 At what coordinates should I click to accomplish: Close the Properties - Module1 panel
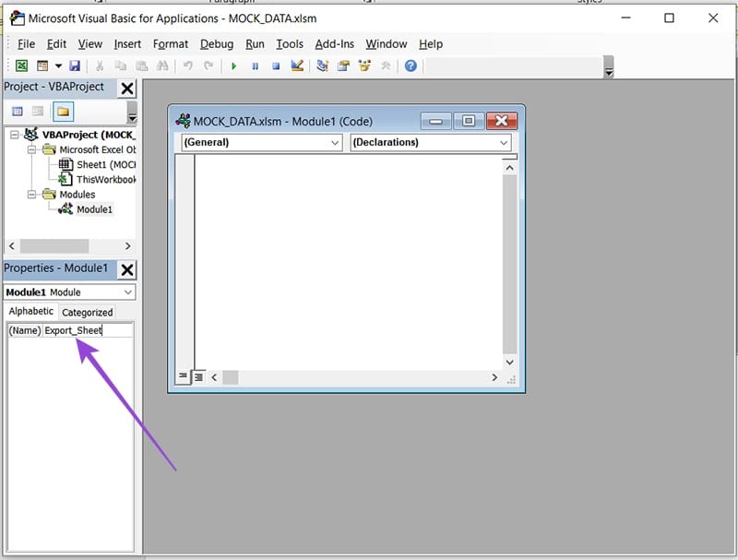click(127, 269)
